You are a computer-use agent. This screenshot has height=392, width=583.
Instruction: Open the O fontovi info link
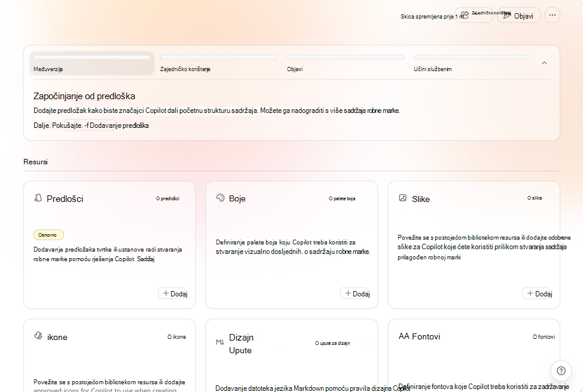coord(544,336)
